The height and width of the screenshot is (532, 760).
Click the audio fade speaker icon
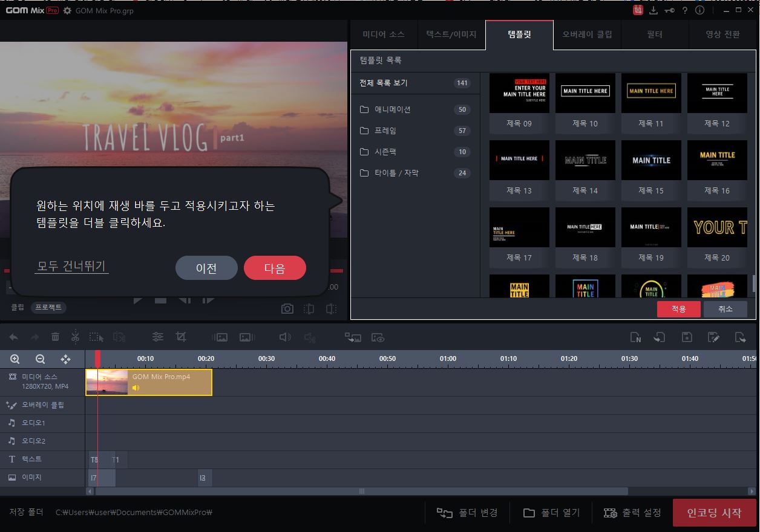point(285,337)
